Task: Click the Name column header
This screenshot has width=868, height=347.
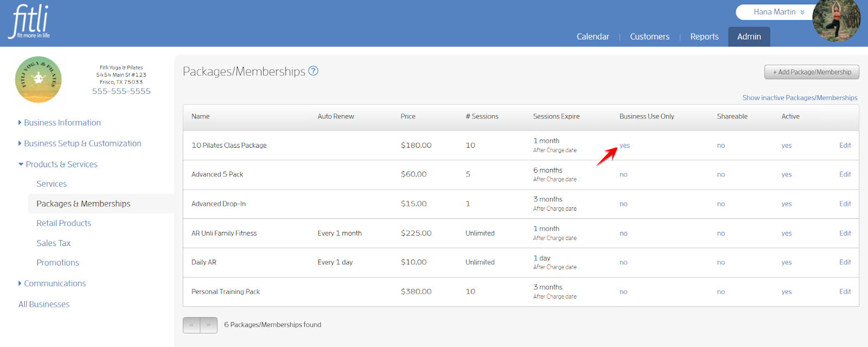Action: coord(200,116)
